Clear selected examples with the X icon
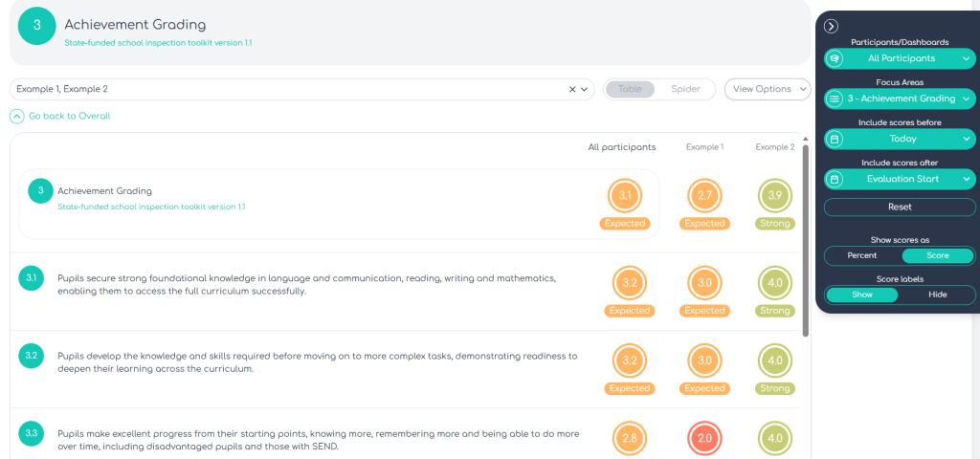980x459 pixels. [572, 89]
